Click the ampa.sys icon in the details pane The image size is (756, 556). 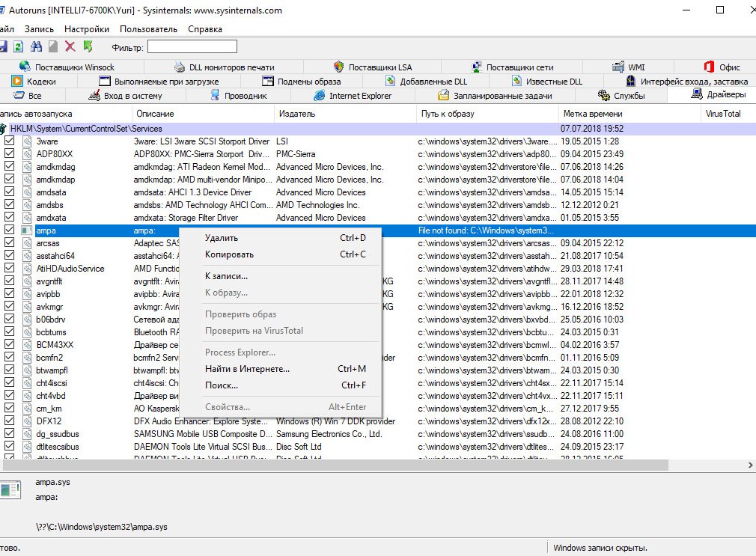click(x=10, y=489)
